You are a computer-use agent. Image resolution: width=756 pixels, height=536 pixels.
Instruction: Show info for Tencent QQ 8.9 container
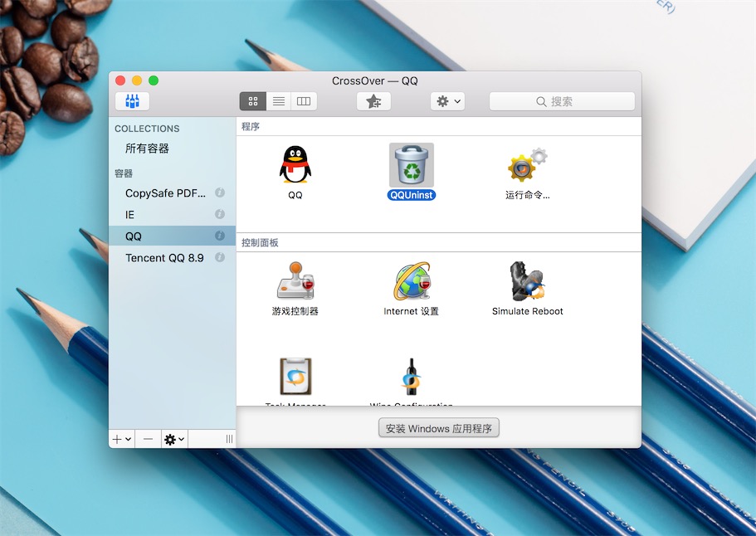tap(220, 257)
